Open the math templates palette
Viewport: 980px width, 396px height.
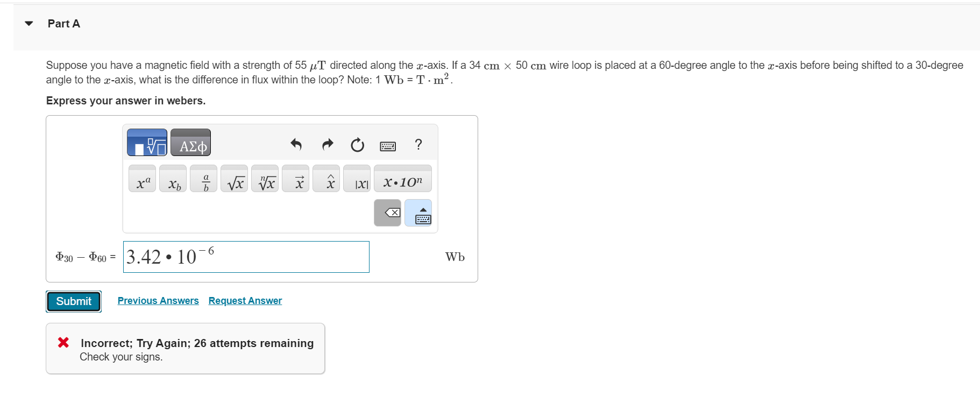click(x=147, y=143)
